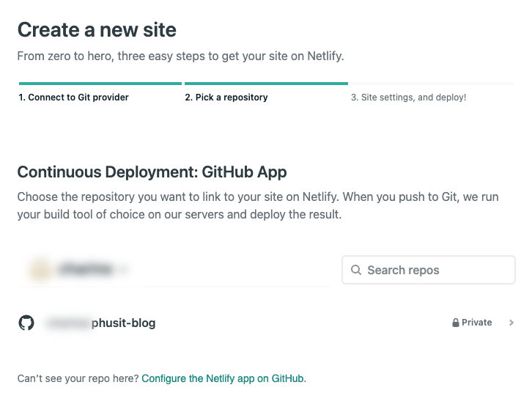This screenshot has width=532, height=404.
Task: Open the account selector dropdown arrow
Action: [125, 270]
